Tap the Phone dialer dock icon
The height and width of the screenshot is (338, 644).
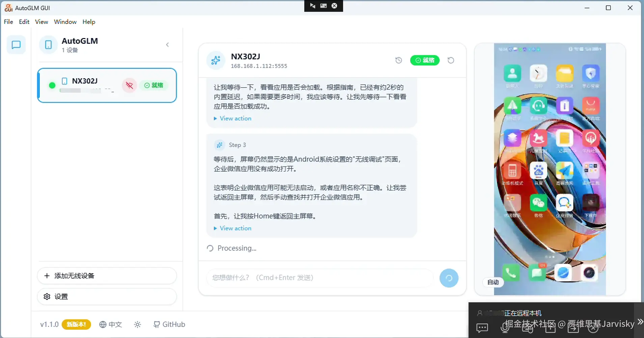(x=511, y=273)
